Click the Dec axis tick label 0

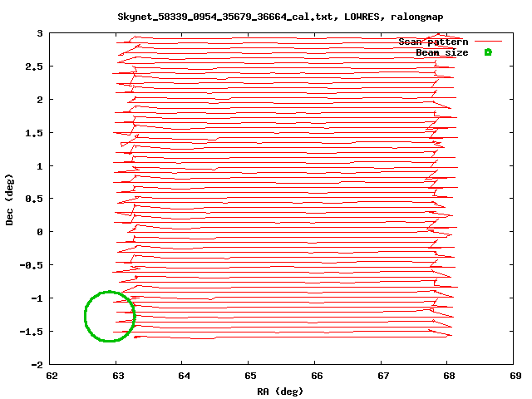coord(40,232)
